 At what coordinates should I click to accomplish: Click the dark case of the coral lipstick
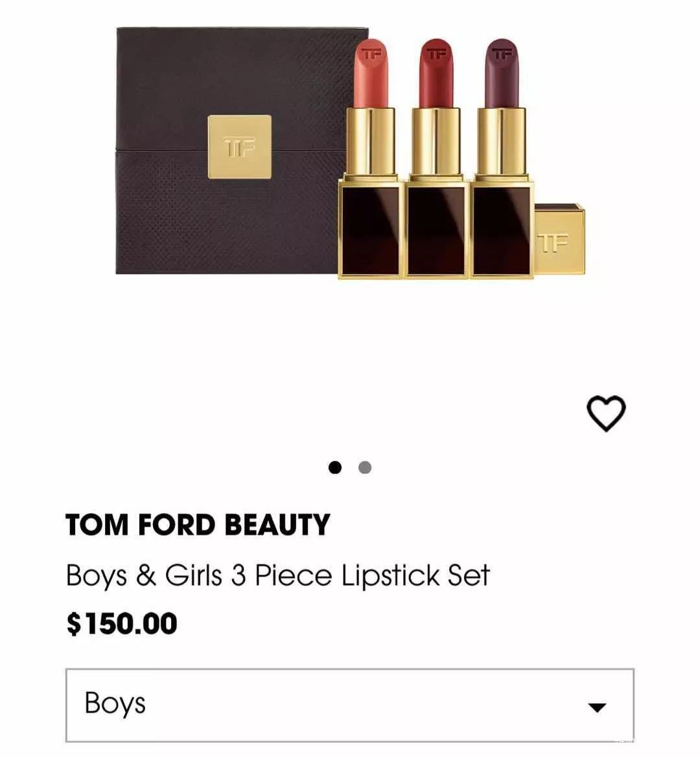371,230
